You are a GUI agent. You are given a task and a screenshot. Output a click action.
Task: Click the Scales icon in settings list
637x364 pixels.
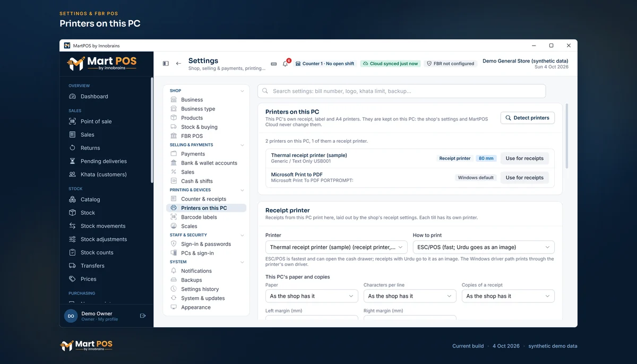pos(174,226)
